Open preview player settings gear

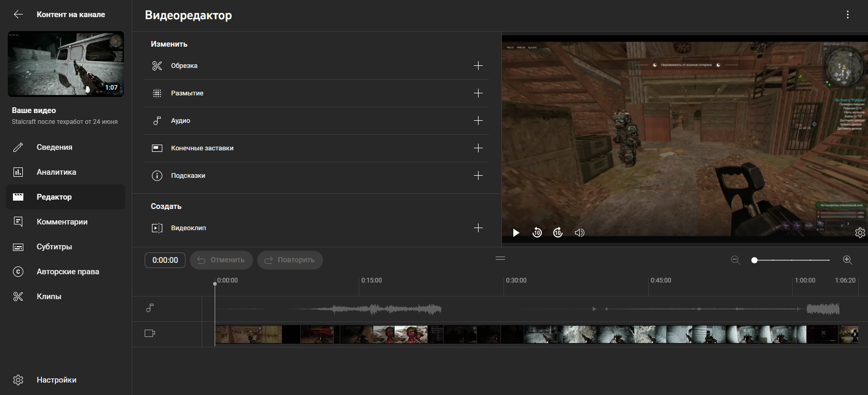860,233
